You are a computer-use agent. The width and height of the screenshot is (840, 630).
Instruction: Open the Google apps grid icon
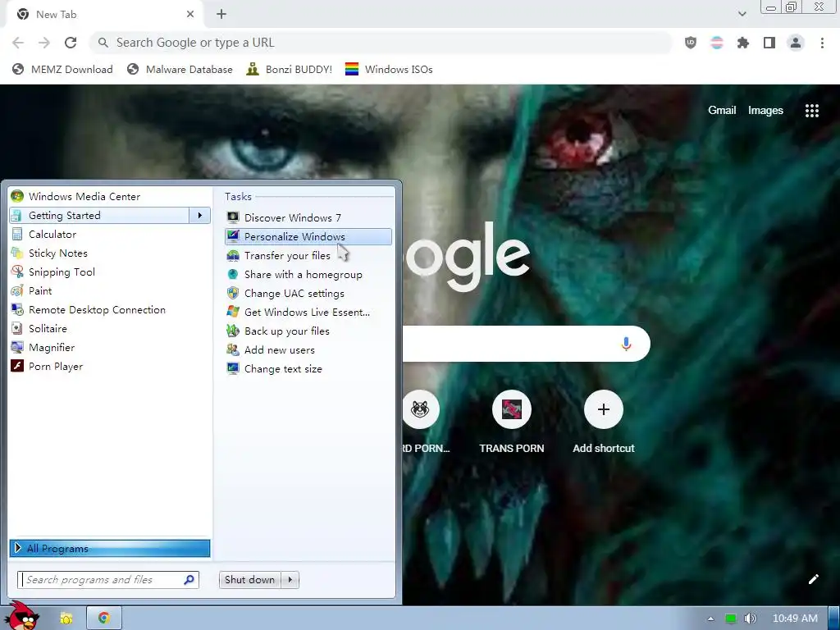[811, 111]
